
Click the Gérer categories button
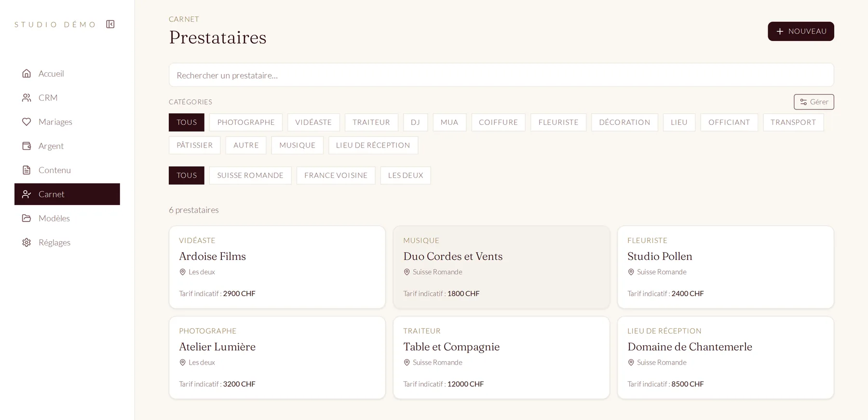[814, 102]
